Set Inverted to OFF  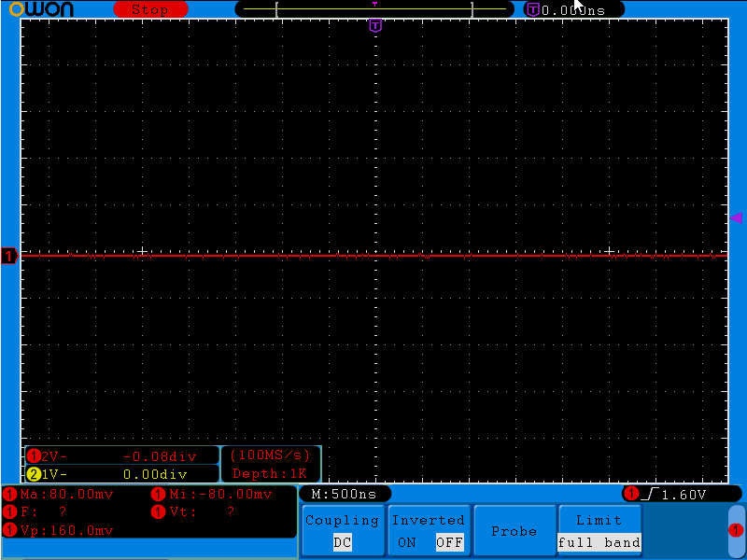pos(449,542)
